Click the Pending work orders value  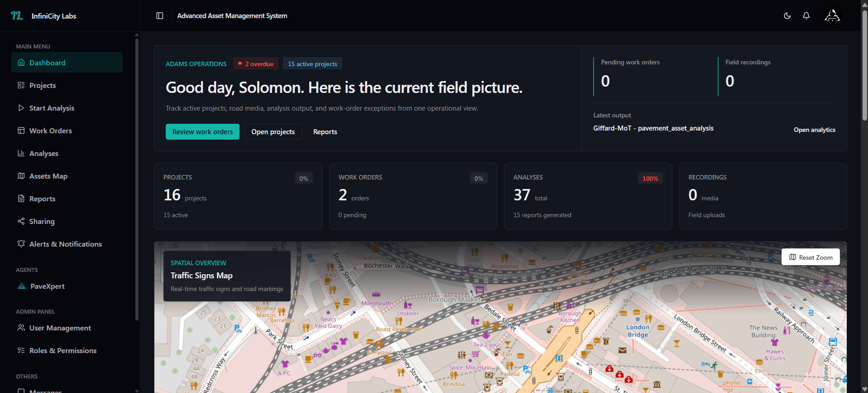click(x=605, y=81)
